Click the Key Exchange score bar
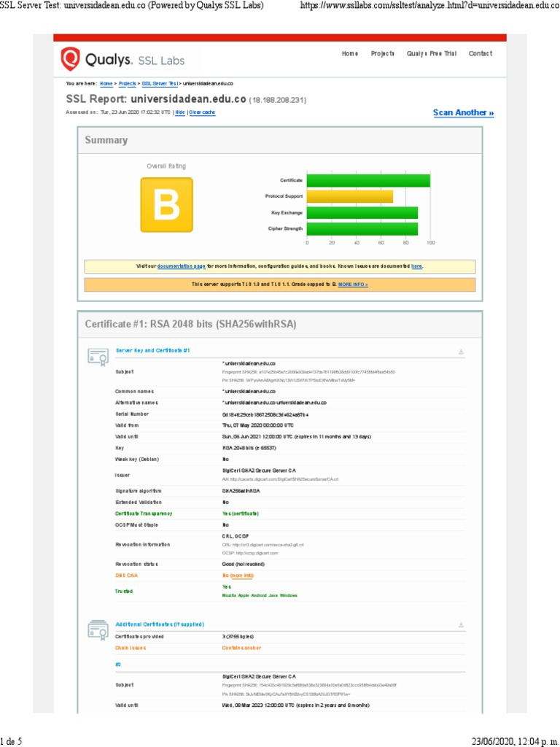Viewport: 560px width, 747px height. [362, 213]
